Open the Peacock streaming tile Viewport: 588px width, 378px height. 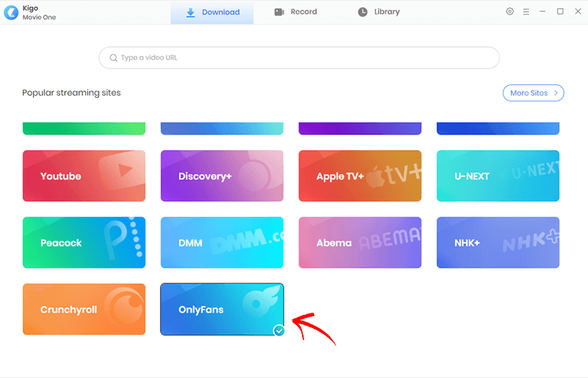84,243
